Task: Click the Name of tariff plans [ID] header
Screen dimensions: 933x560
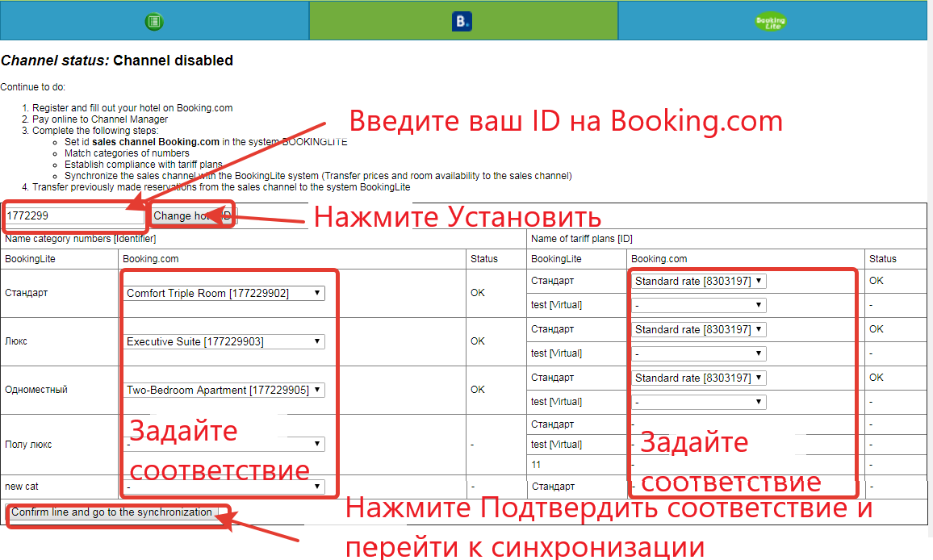Action: tap(582, 239)
